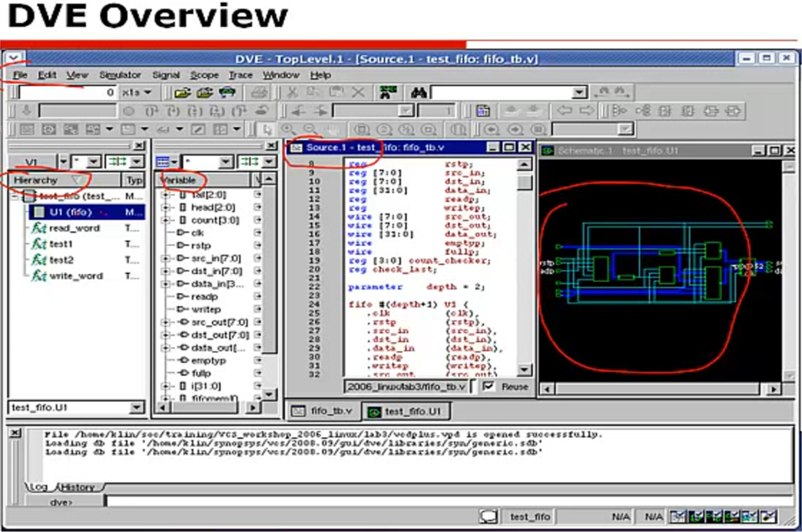Switch to the History console tab

77,487
